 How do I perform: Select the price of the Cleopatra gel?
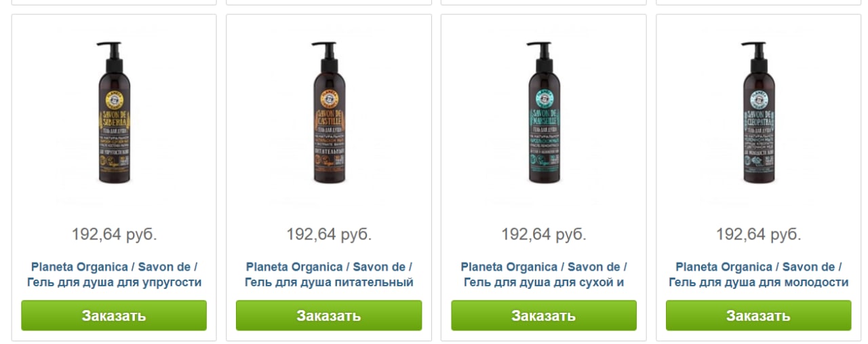(x=758, y=235)
